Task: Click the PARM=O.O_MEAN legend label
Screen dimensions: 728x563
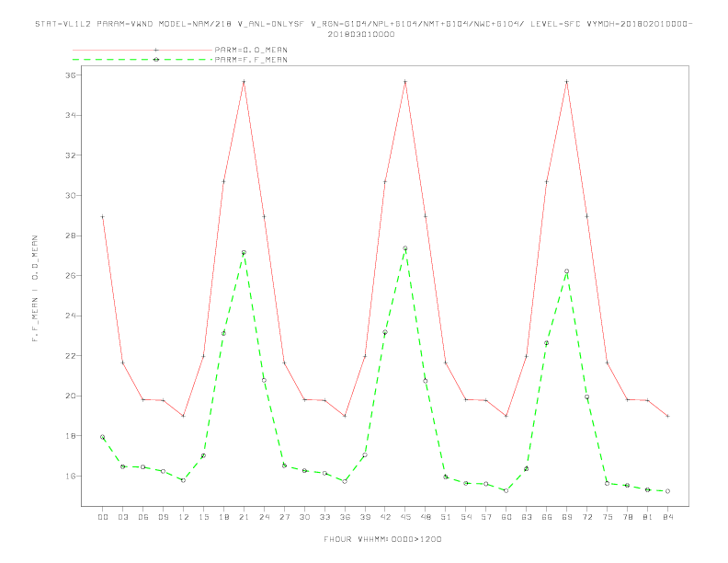Action: tap(251, 50)
